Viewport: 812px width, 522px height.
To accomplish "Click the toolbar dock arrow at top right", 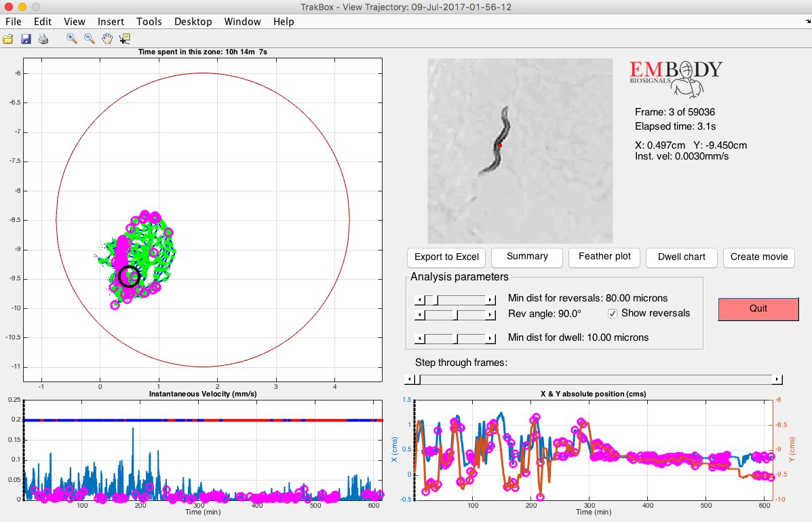I will [808, 22].
